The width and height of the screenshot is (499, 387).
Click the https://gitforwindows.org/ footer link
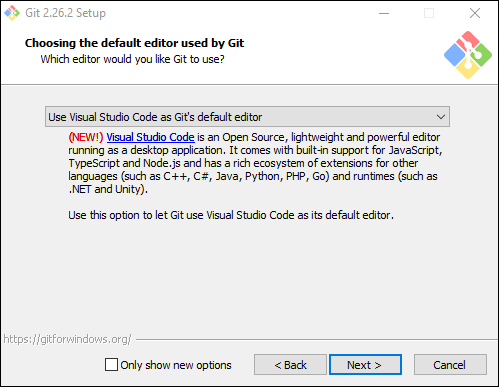point(67,339)
